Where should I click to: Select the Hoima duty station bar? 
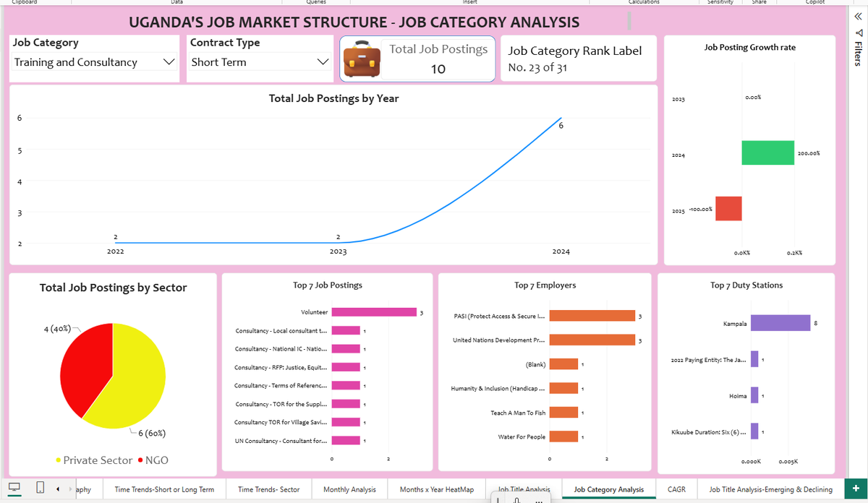[754, 395]
